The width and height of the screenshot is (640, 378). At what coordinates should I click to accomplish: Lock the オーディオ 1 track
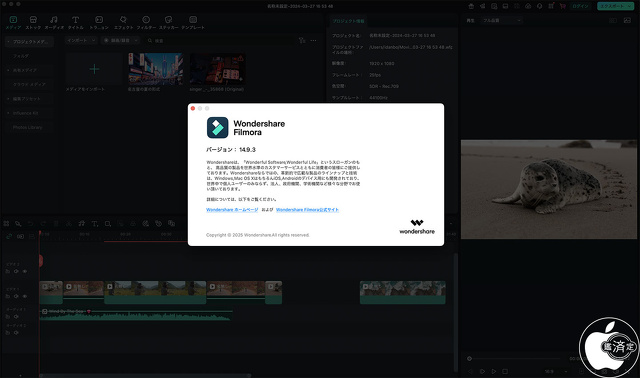(8, 317)
